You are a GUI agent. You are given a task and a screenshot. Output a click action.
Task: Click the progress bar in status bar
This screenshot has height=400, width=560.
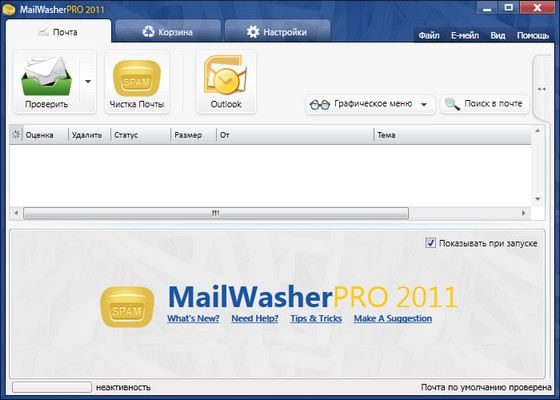[x=52, y=387]
